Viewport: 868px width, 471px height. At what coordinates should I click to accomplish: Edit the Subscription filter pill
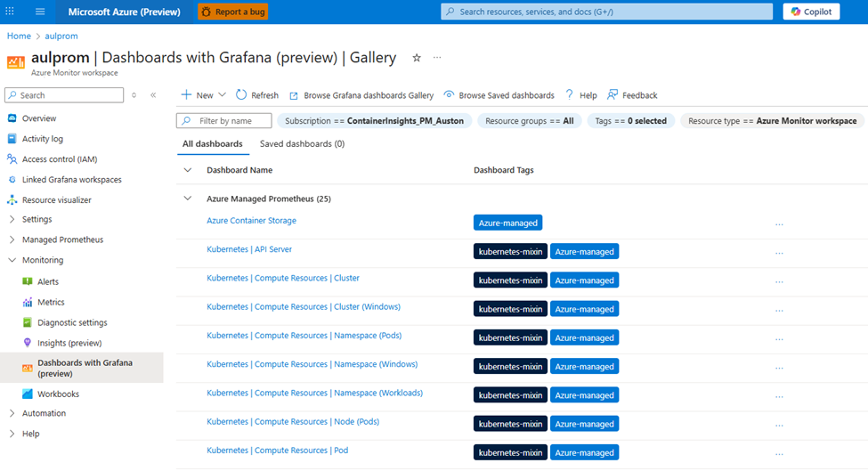coord(374,121)
